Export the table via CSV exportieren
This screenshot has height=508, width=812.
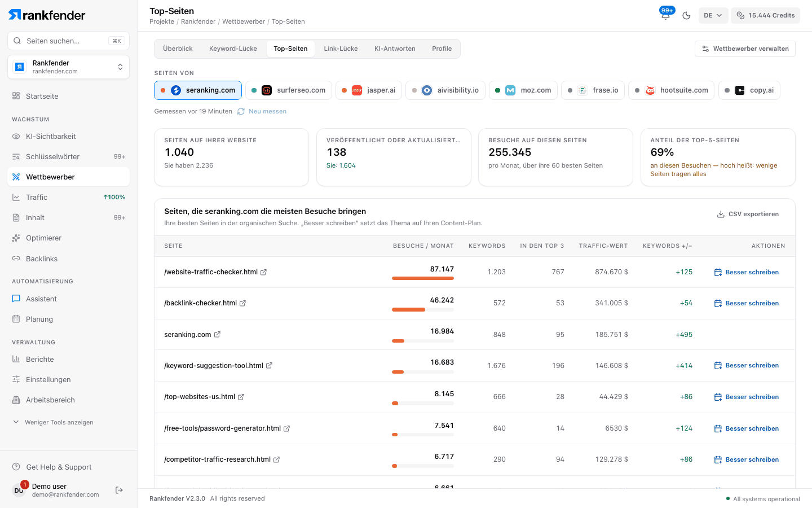coord(748,214)
